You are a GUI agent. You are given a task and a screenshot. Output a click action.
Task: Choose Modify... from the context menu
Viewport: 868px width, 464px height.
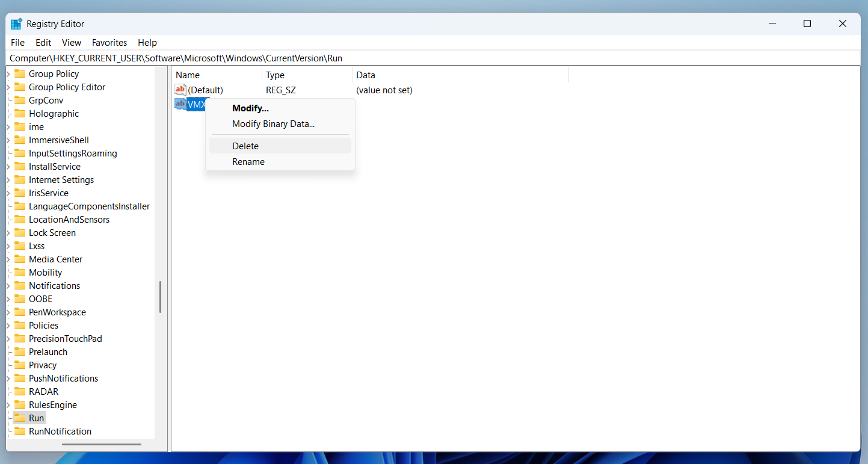pos(280,108)
